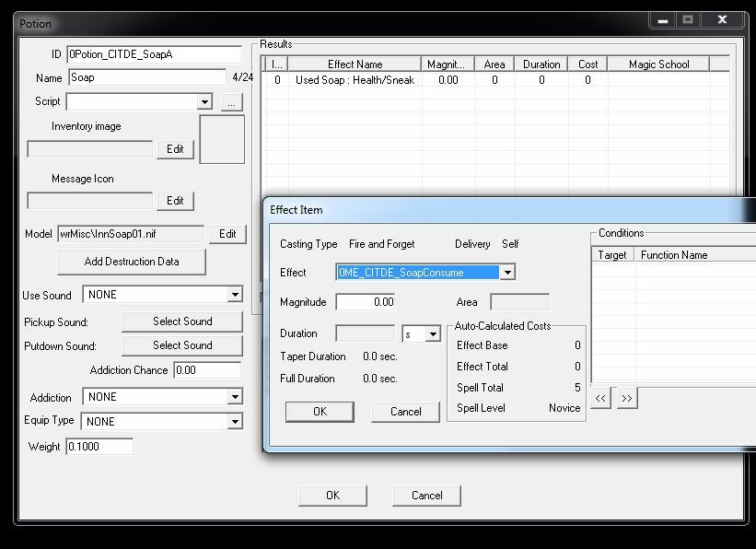Viewport: 756px width, 549px height.
Task: Select Sound for Putdown Sound
Action: tap(182, 345)
